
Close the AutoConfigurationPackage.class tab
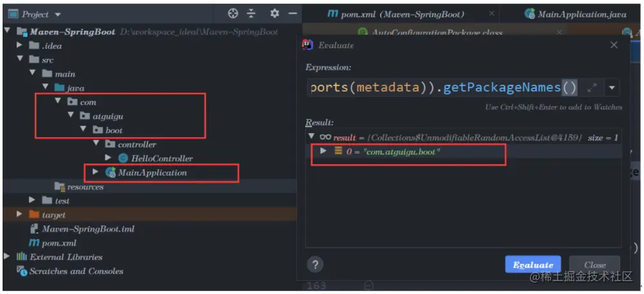(x=559, y=32)
